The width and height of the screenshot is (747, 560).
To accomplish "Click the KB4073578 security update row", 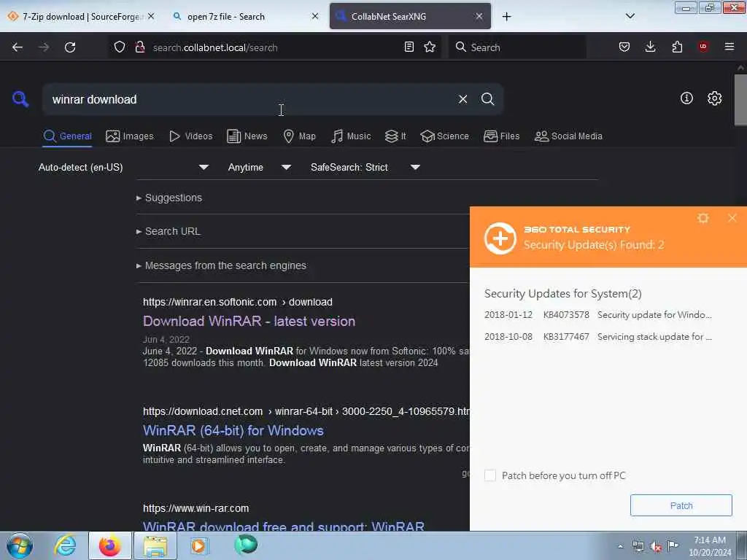I will (x=598, y=315).
